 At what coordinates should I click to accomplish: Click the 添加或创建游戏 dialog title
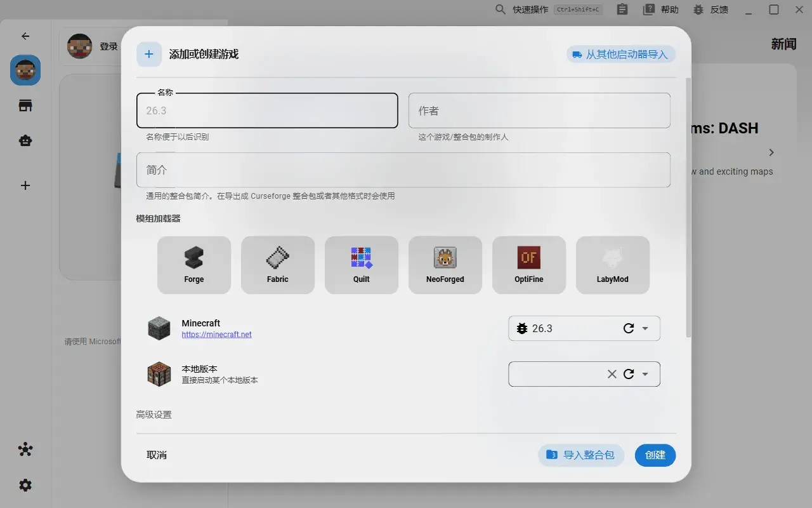coord(204,55)
